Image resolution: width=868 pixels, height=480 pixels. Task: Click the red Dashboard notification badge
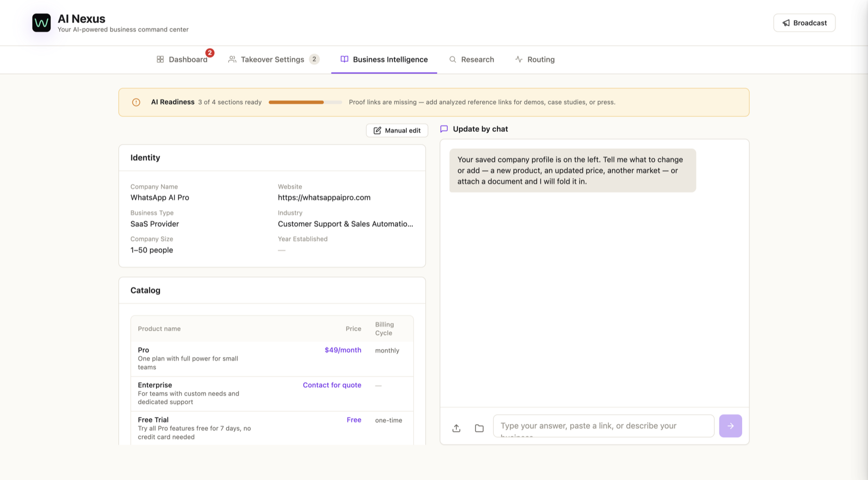coord(210,53)
